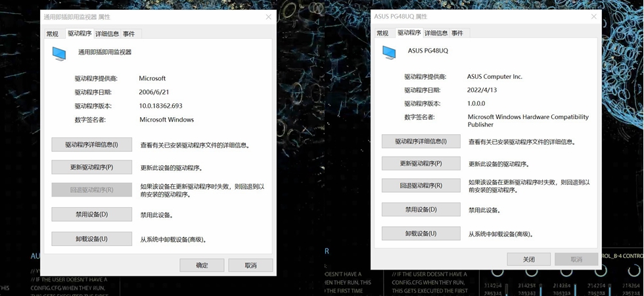Click Microsoft Windows Hardware Compatibility Publisher text
This screenshot has width=644, height=296.
click(x=528, y=121)
